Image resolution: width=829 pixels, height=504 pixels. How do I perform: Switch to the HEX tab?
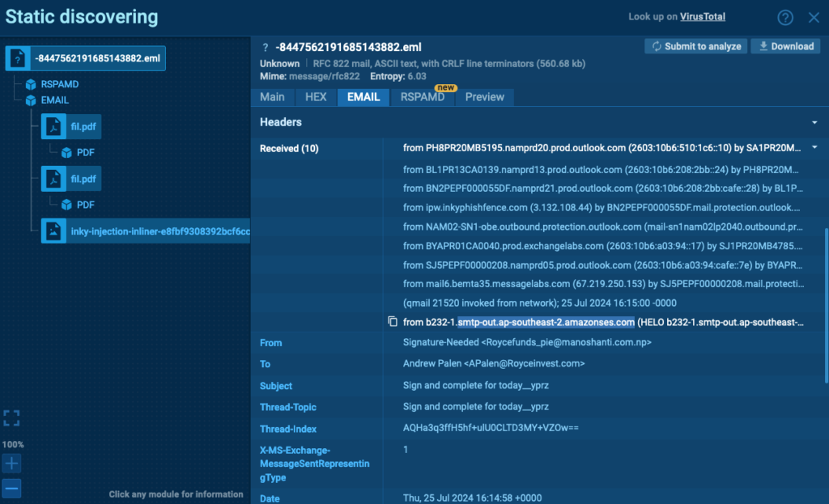tap(316, 97)
